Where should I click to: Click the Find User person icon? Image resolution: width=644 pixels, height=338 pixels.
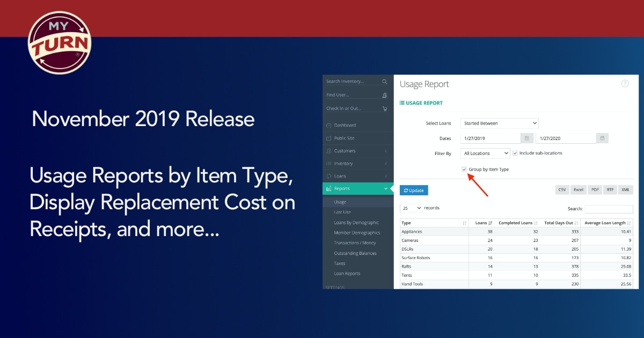pyautogui.click(x=384, y=95)
